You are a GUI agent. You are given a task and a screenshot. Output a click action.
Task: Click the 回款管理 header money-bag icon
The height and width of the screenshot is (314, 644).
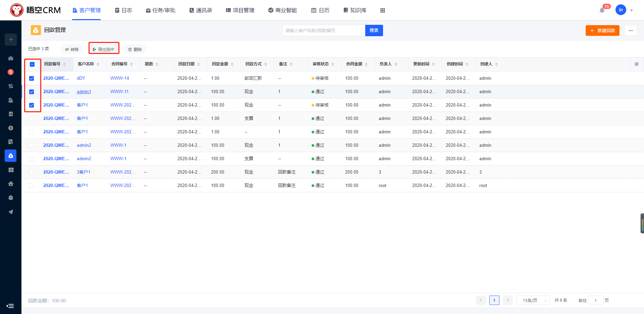coord(36,30)
